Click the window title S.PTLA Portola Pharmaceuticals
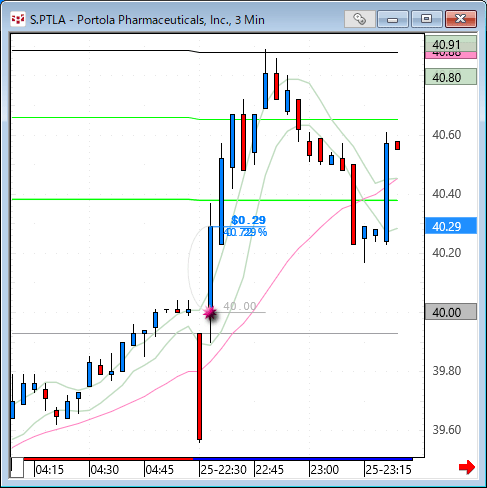 pyautogui.click(x=147, y=20)
